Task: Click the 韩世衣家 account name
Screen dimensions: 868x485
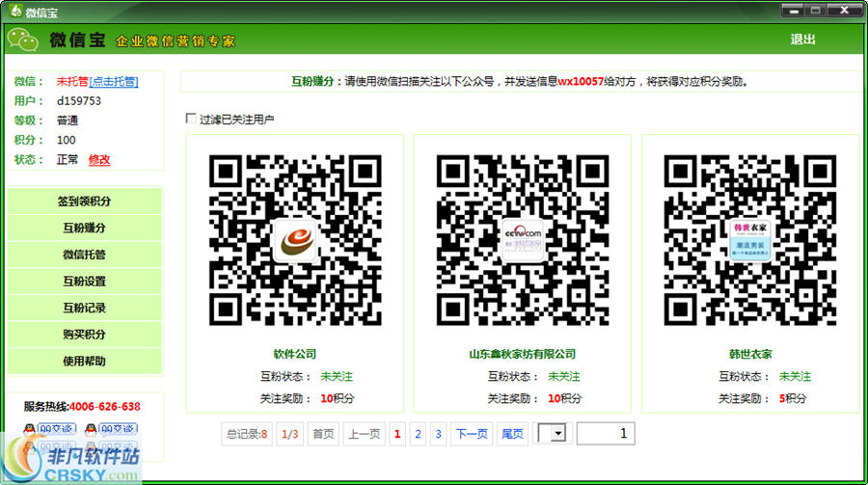Action: 750,354
